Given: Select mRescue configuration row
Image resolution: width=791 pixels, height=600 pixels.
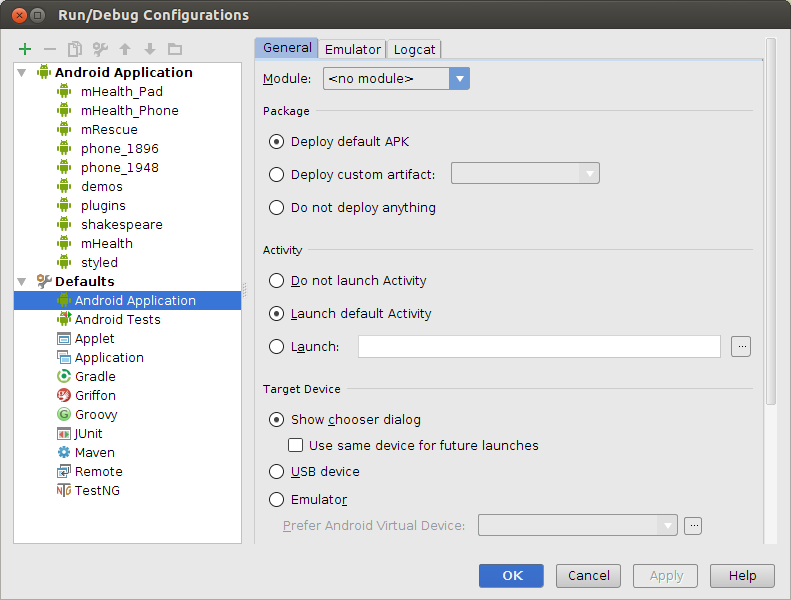Looking at the screenshot, I should 128,130.
